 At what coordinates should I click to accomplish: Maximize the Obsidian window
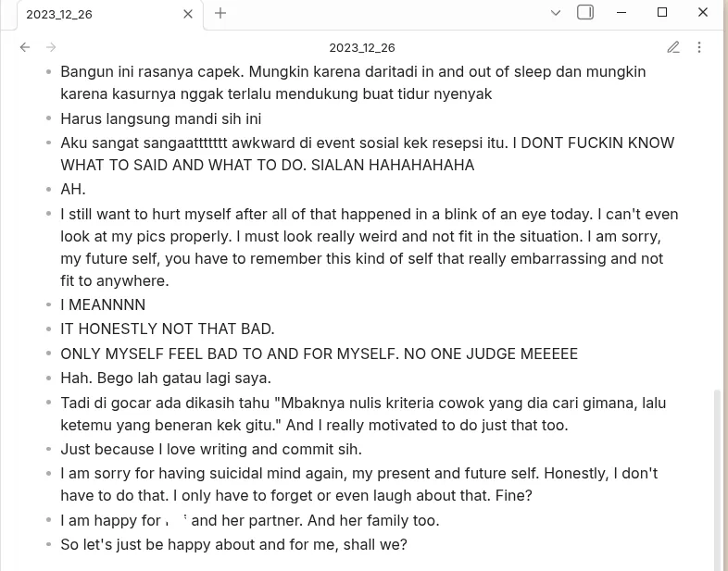(662, 12)
